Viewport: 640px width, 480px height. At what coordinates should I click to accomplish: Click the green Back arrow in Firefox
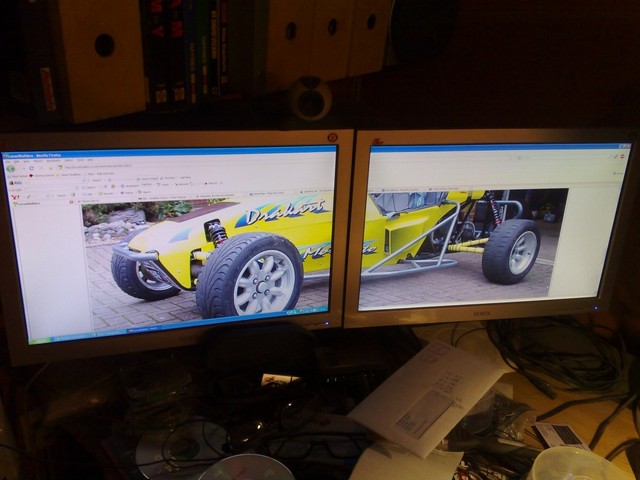click(x=10, y=169)
